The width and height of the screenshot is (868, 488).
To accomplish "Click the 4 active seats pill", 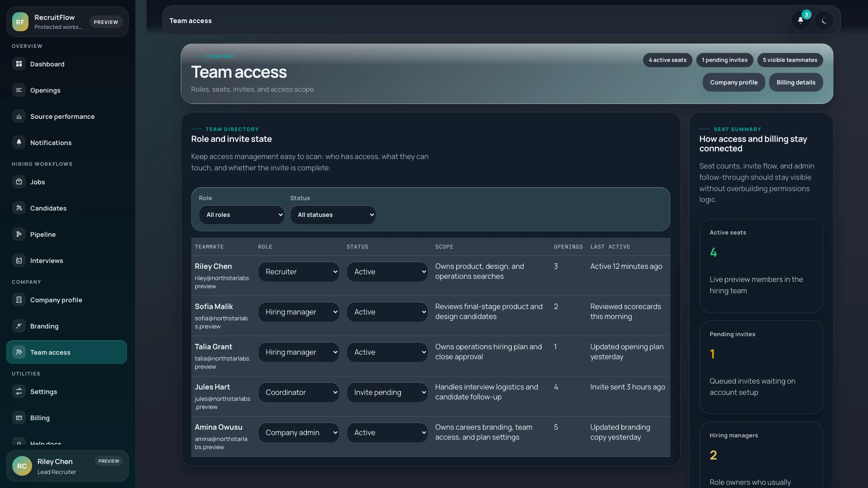I will 667,60.
